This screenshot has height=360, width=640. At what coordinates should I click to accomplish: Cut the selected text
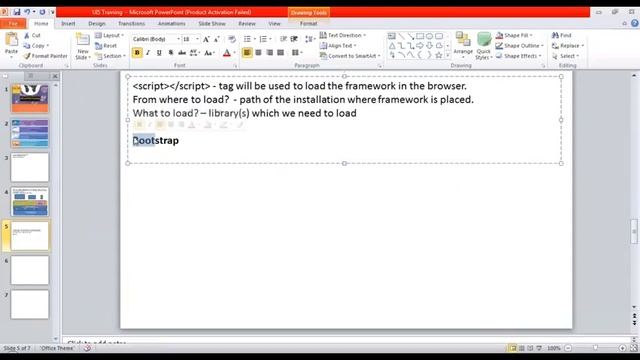(32, 36)
